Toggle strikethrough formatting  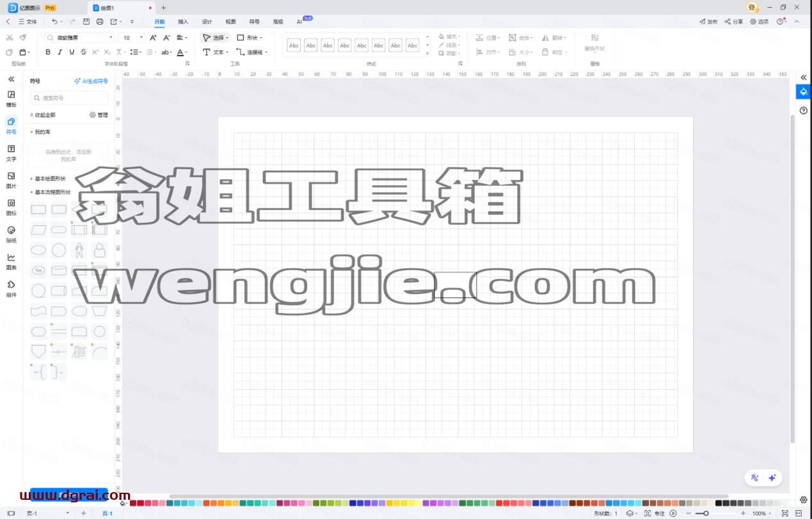pyautogui.click(x=83, y=52)
